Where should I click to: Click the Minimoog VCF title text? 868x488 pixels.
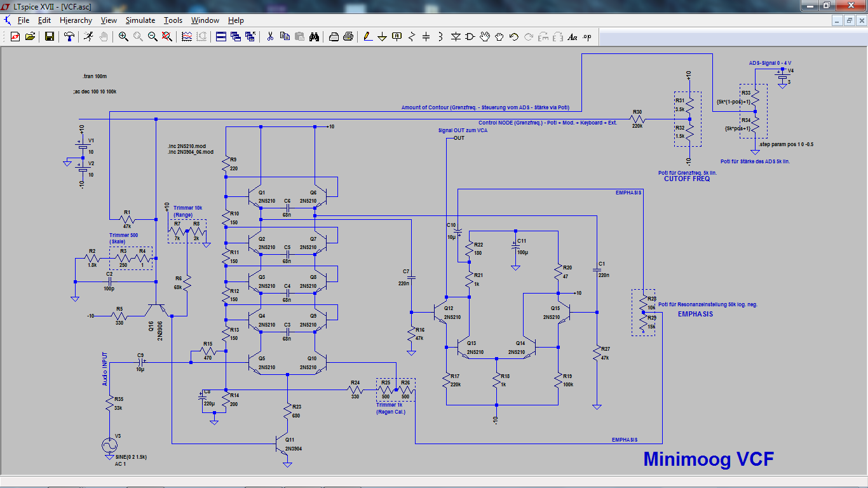[709, 459]
